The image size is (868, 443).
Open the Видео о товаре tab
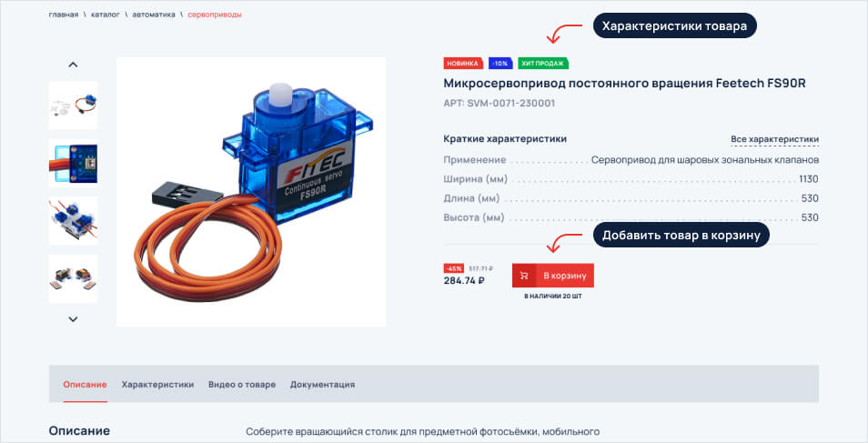242,384
